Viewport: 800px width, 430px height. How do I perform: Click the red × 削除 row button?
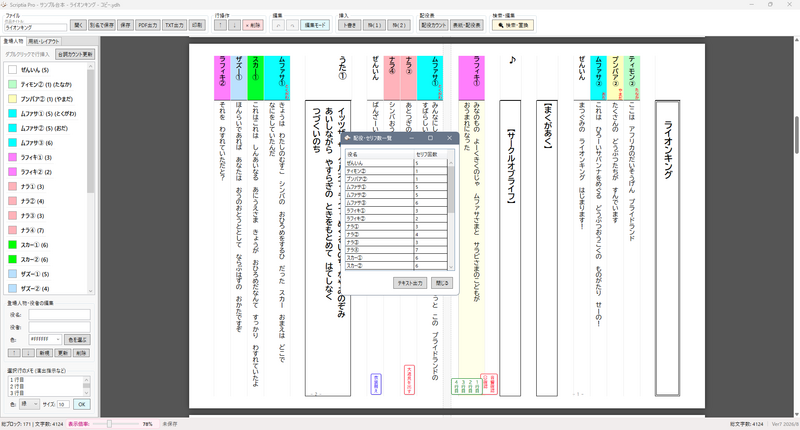click(253, 25)
